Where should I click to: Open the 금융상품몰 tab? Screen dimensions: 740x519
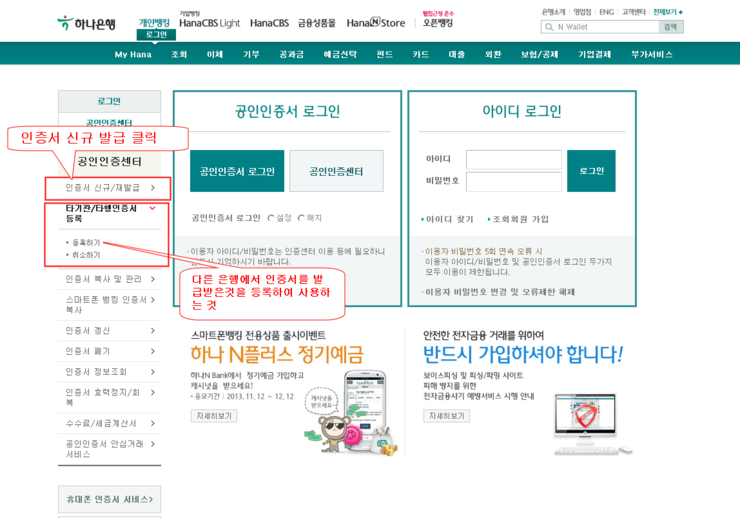coord(317,23)
